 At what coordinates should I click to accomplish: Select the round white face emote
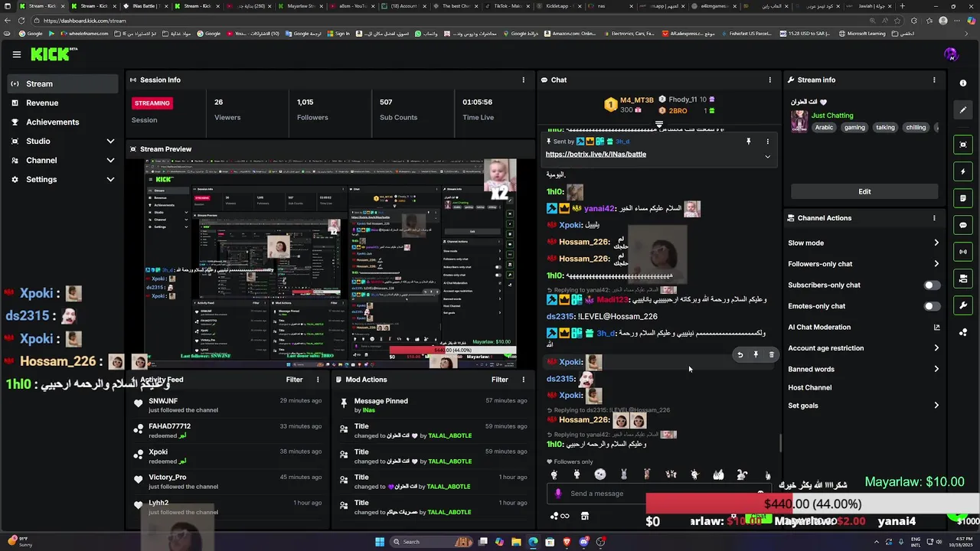pyautogui.click(x=600, y=474)
